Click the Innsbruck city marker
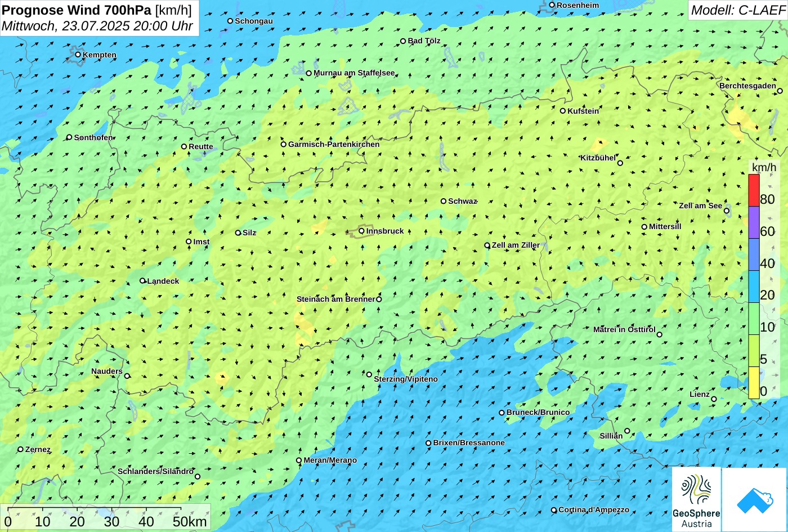Screen dimensions: 788x532 [361, 231]
